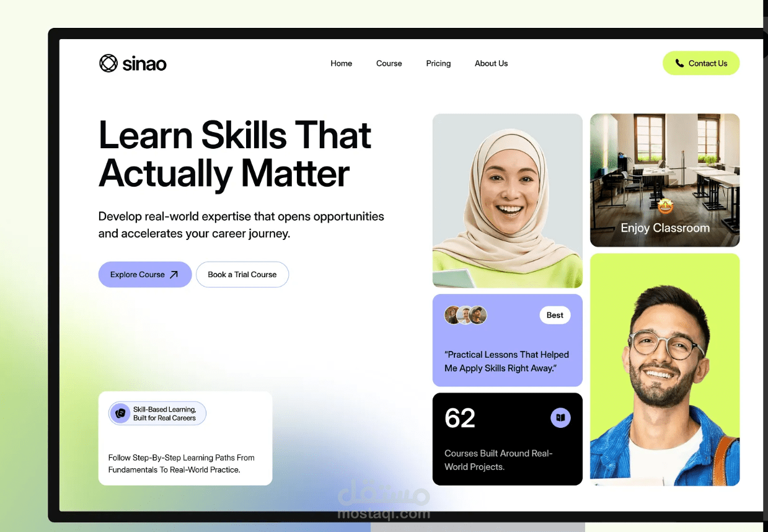Viewport: 768px width, 532px height.
Task: Click the arrow icon in Explore Course
Action: tap(174, 275)
